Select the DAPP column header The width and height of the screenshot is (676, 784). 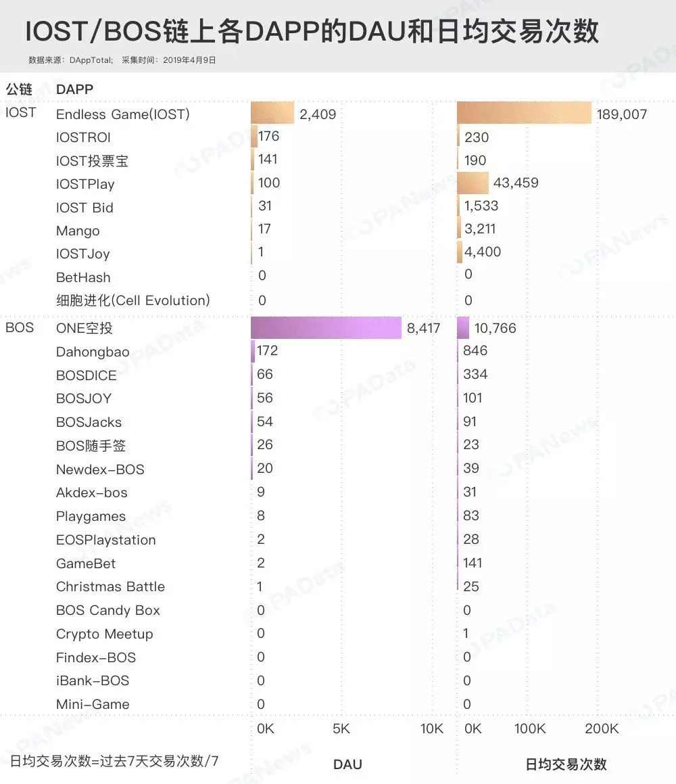74,89
